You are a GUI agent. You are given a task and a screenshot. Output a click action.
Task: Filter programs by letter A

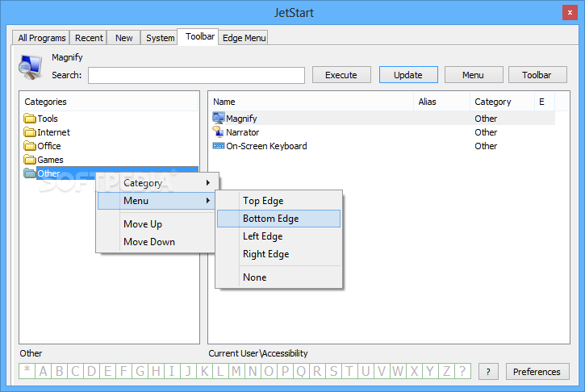pos(44,371)
